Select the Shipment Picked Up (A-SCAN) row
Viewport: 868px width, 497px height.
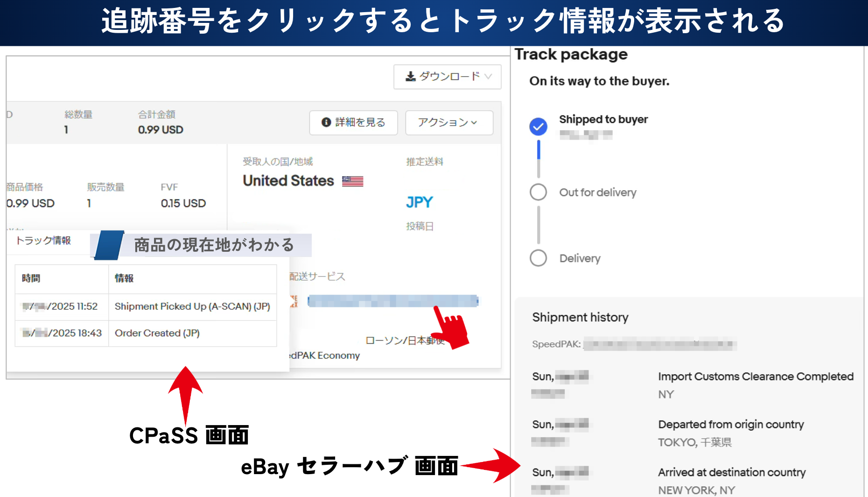tap(192, 306)
